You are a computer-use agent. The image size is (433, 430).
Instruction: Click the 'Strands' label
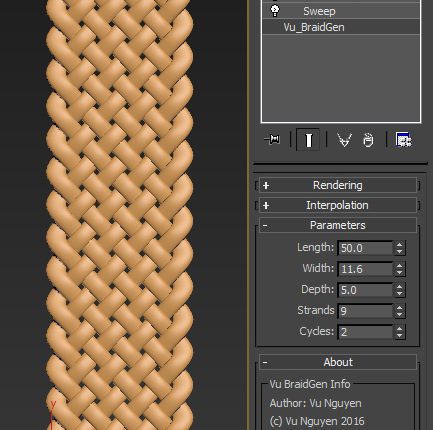(x=316, y=310)
